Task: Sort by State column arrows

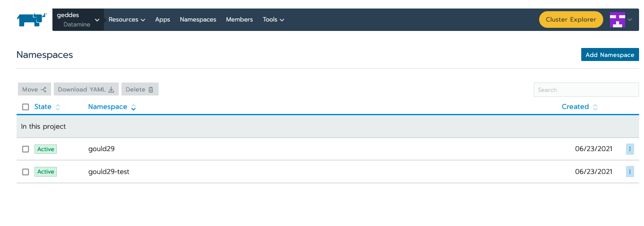Action: (58, 107)
